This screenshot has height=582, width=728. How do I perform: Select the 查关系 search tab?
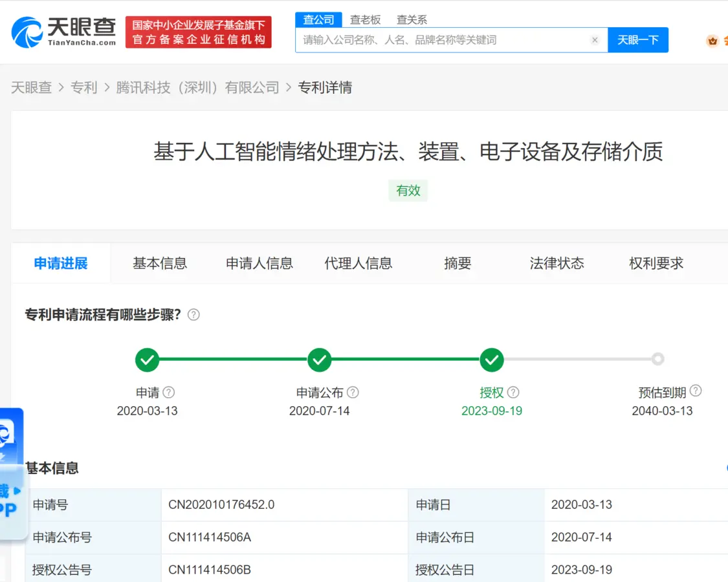point(412,19)
